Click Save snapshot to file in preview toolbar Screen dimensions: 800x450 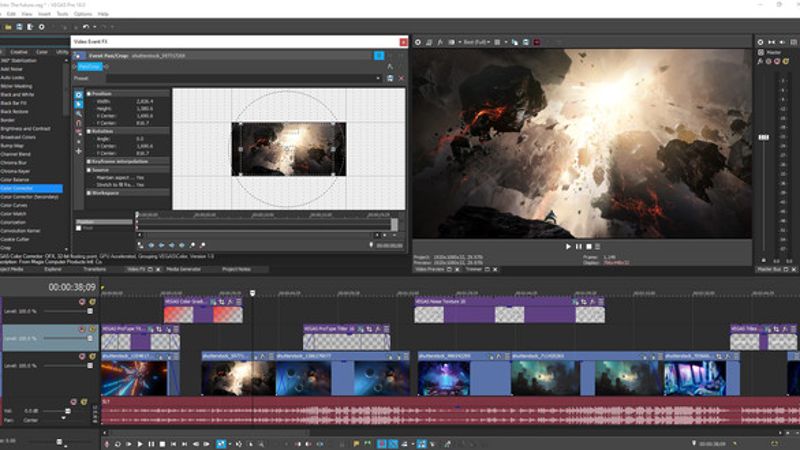526,42
